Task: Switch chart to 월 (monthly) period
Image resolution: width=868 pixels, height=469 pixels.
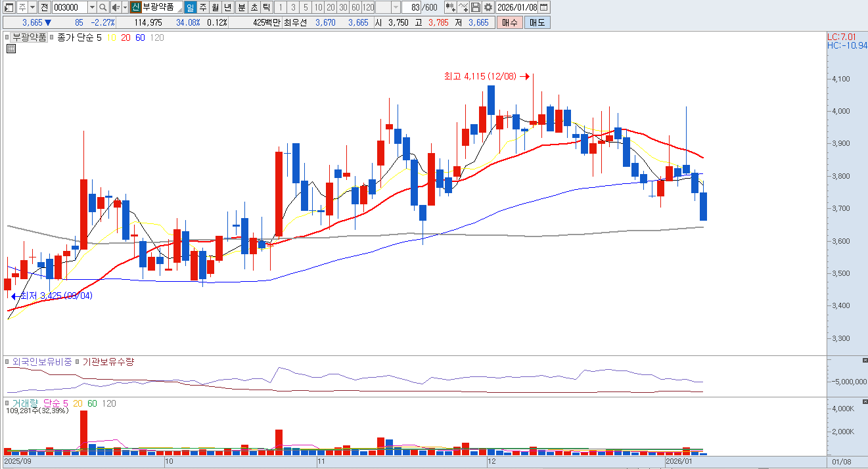Action: (x=215, y=7)
